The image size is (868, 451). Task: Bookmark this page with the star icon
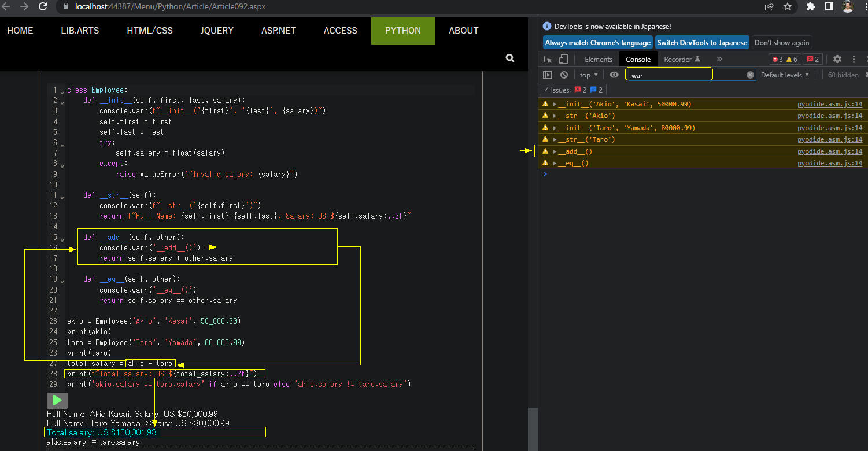point(788,7)
